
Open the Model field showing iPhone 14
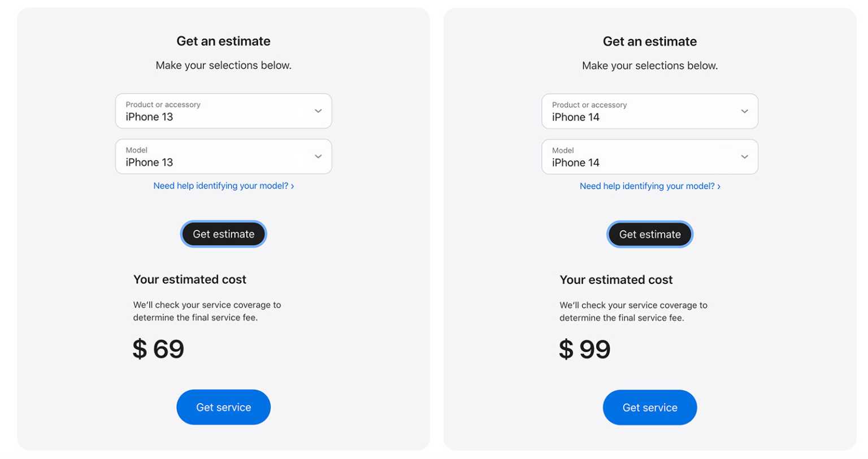pyautogui.click(x=641, y=157)
